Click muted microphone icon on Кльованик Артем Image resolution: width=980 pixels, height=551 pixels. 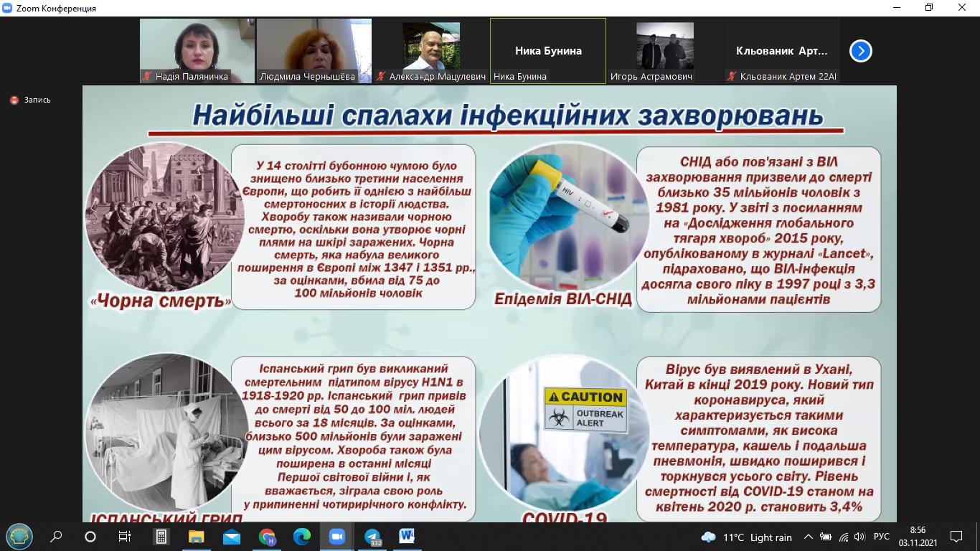point(732,77)
